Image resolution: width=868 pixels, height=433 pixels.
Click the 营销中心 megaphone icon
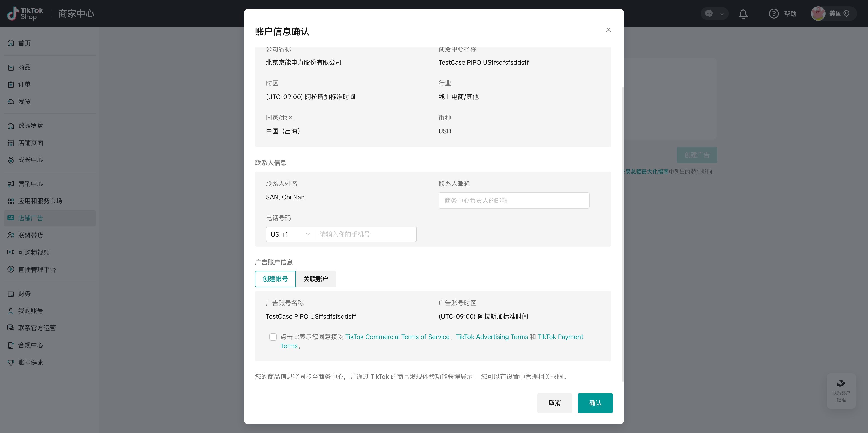11,184
